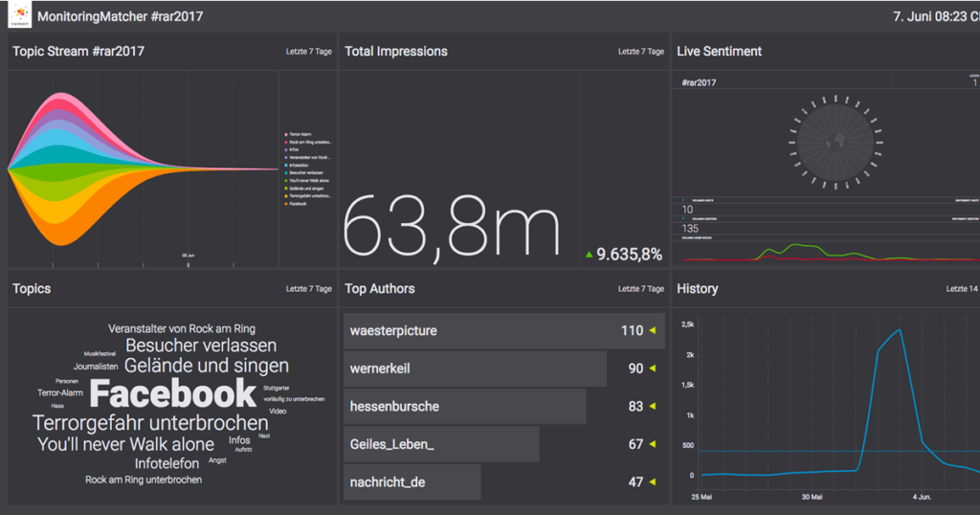Click the yellow arrow in hessenbursche row

click(x=653, y=406)
